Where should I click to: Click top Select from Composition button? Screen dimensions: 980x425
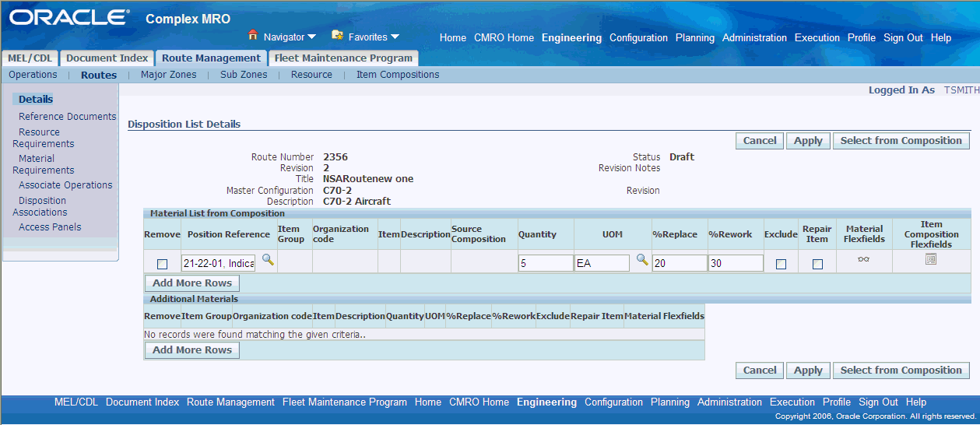pyautogui.click(x=901, y=141)
